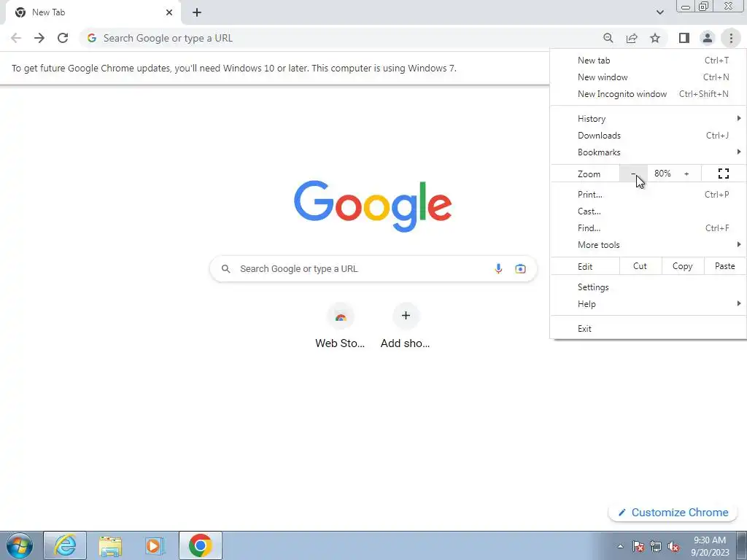Reload the page with the refresh icon
This screenshot has height=560, width=747.
[x=63, y=38]
